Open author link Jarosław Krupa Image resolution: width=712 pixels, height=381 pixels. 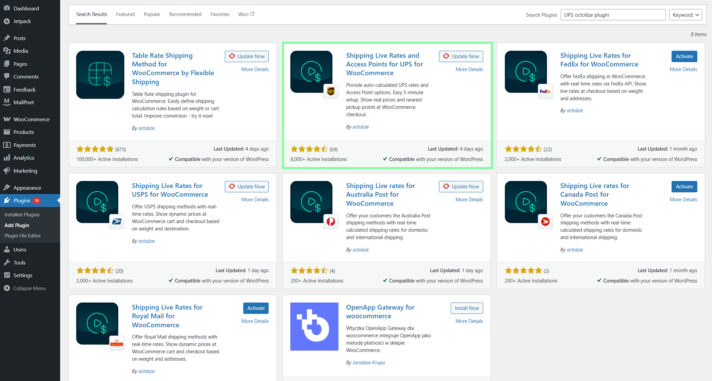pos(368,362)
